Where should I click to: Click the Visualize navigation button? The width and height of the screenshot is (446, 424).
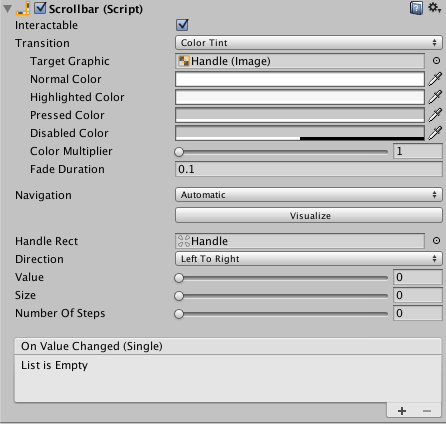(x=309, y=215)
